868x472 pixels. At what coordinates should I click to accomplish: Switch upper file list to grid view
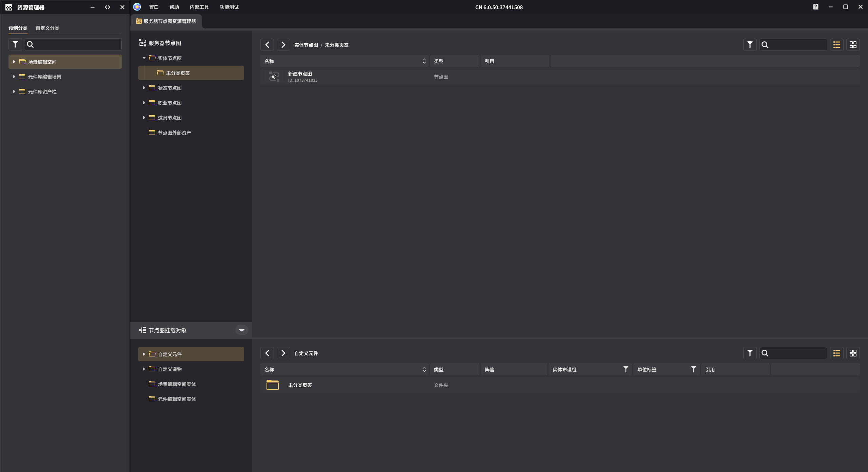point(853,45)
